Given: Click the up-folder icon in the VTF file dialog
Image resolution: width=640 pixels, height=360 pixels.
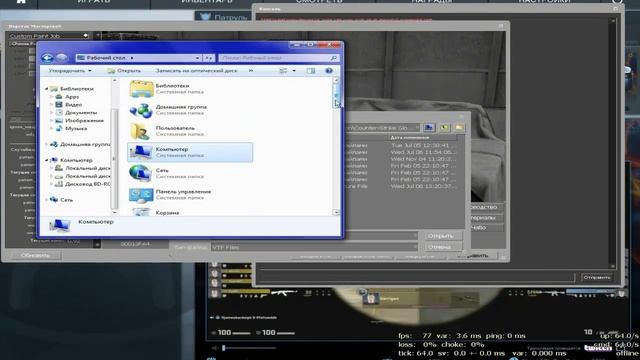Looking at the screenshot, I should pyautogui.click(x=429, y=127).
